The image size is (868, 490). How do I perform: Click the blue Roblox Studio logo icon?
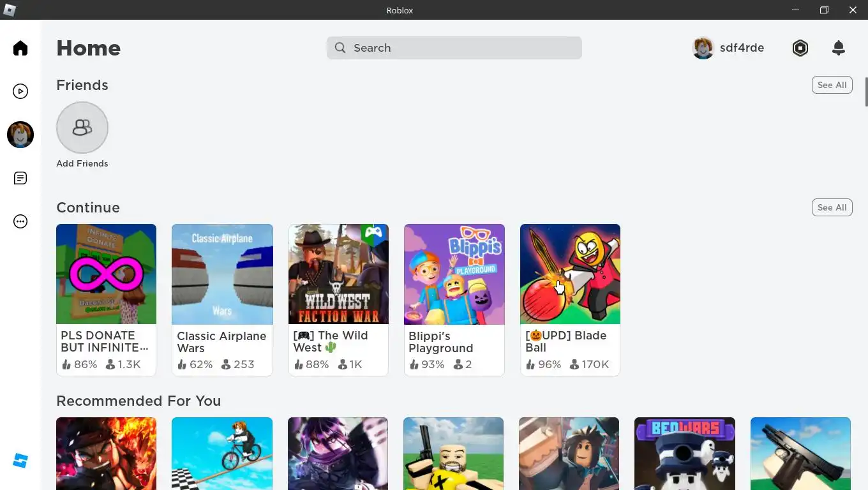pyautogui.click(x=20, y=461)
